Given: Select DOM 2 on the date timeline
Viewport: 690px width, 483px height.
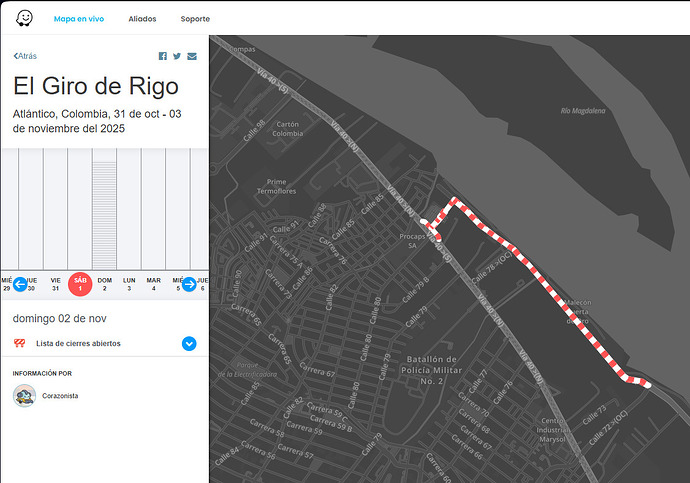Looking at the screenshot, I should [x=104, y=284].
